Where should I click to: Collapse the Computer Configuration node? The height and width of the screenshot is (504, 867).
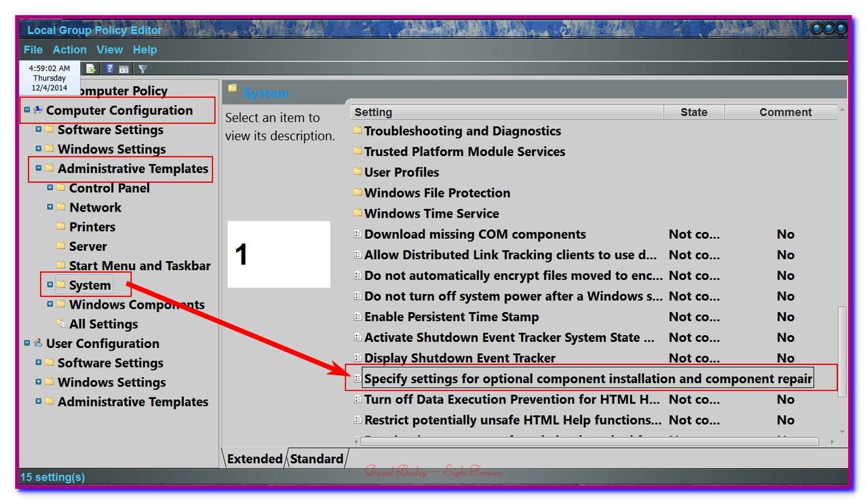coord(27,110)
